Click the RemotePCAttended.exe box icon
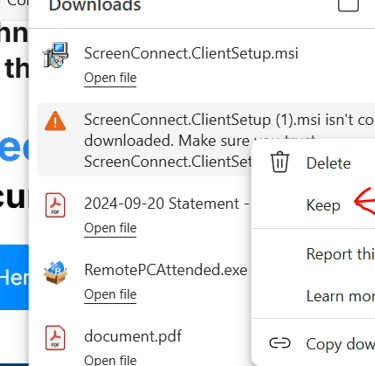375x366 pixels. (55, 272)
